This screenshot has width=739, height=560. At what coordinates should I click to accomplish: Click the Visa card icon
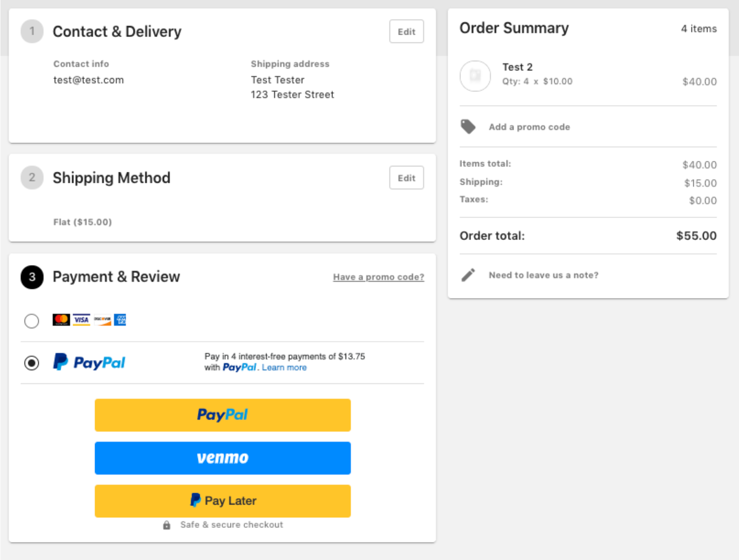81,320
